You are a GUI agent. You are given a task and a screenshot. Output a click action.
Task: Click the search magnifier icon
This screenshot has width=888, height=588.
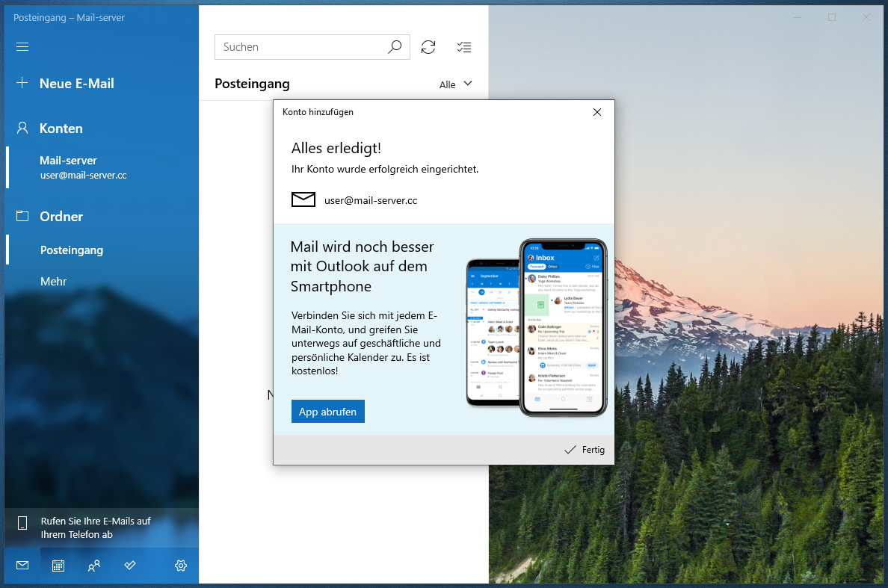(x=395, y=47)
